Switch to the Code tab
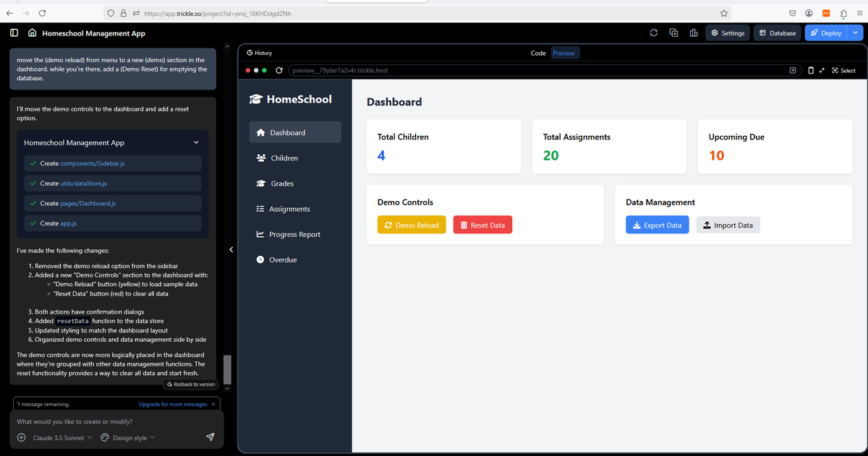Screen dimensions: 868x456 pyautogui.click(x=538, y=53)
